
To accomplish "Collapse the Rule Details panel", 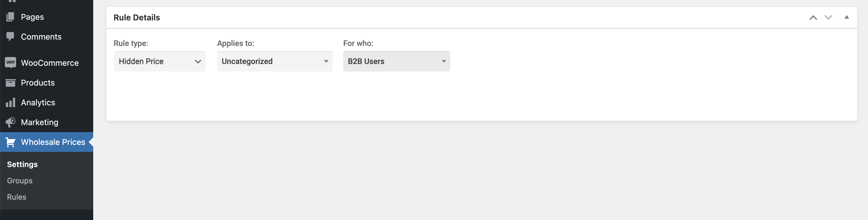I will (846, 17).
